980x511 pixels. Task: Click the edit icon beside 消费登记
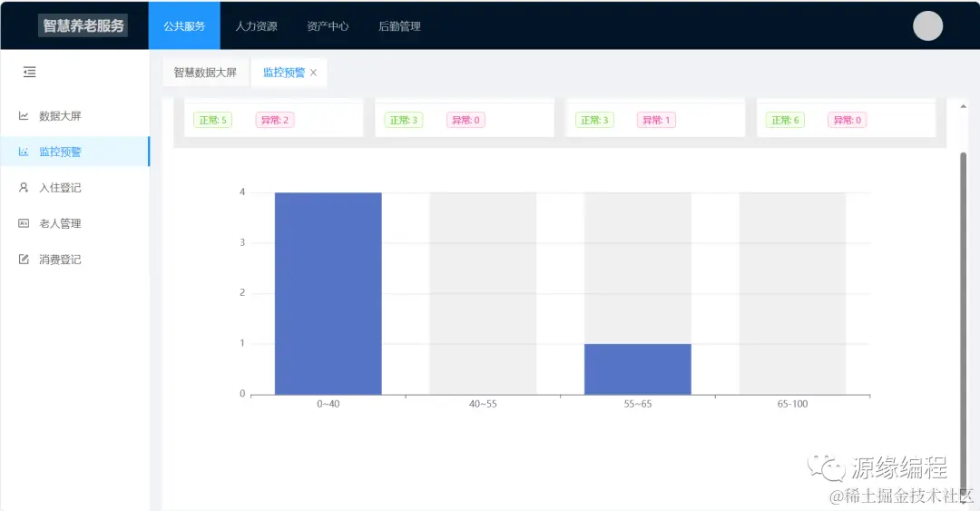pos(24,259)
